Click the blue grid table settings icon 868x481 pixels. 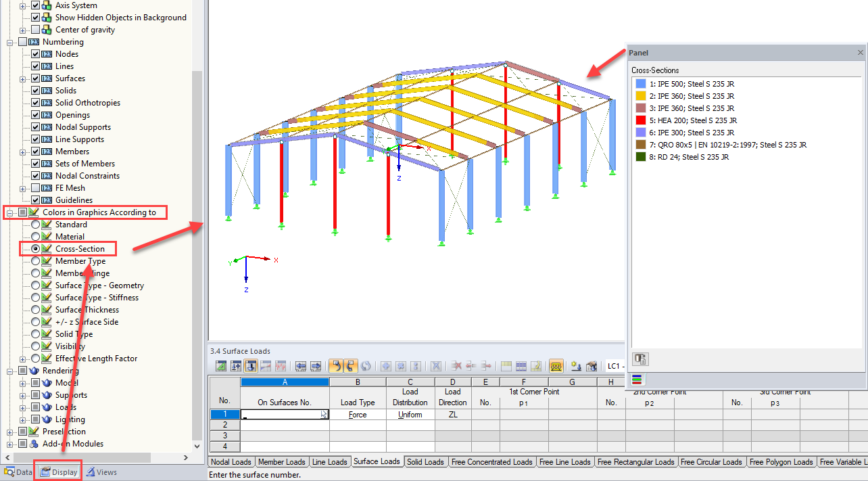pyautogui.click(x=521, y=366)
